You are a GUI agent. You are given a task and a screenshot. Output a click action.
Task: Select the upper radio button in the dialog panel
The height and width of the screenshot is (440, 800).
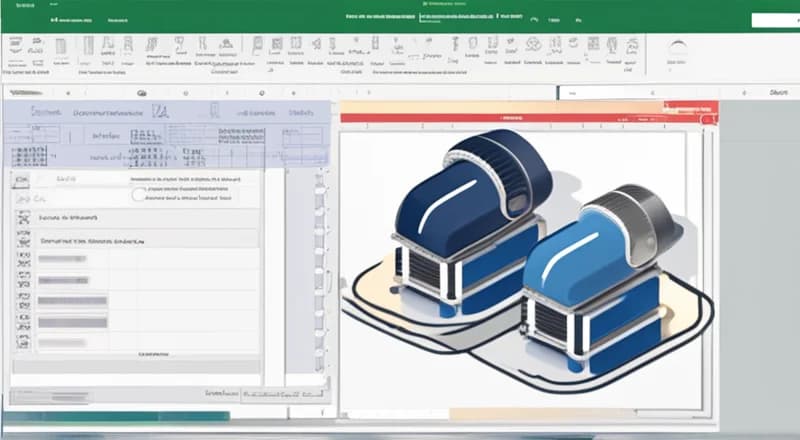(x=138, y=185)
